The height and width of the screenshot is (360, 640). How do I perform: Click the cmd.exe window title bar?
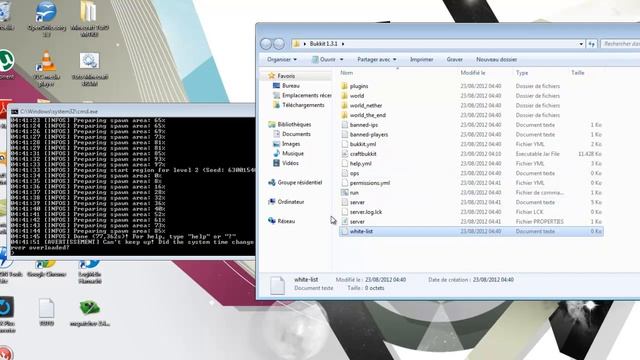(x=132, y=111)
